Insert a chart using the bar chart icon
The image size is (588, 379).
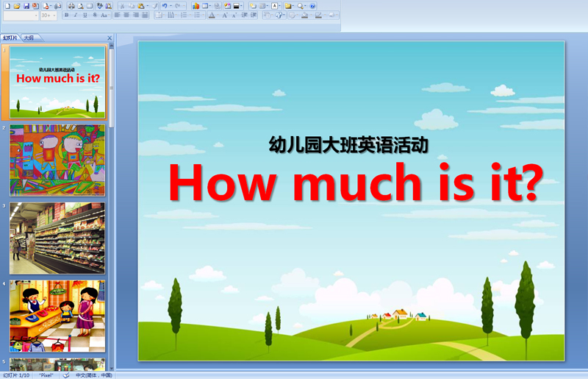click(196, 6)
